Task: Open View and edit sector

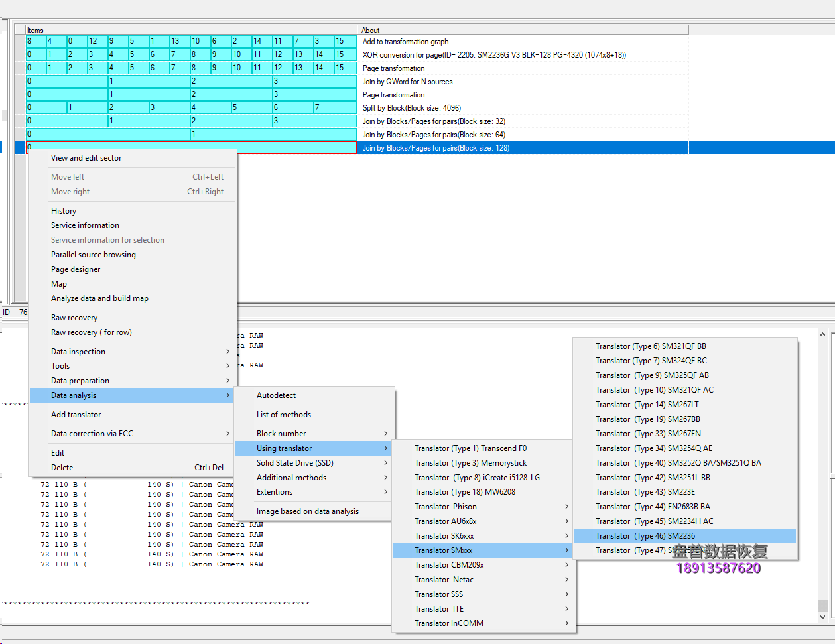Action: (x=86, y=158)
